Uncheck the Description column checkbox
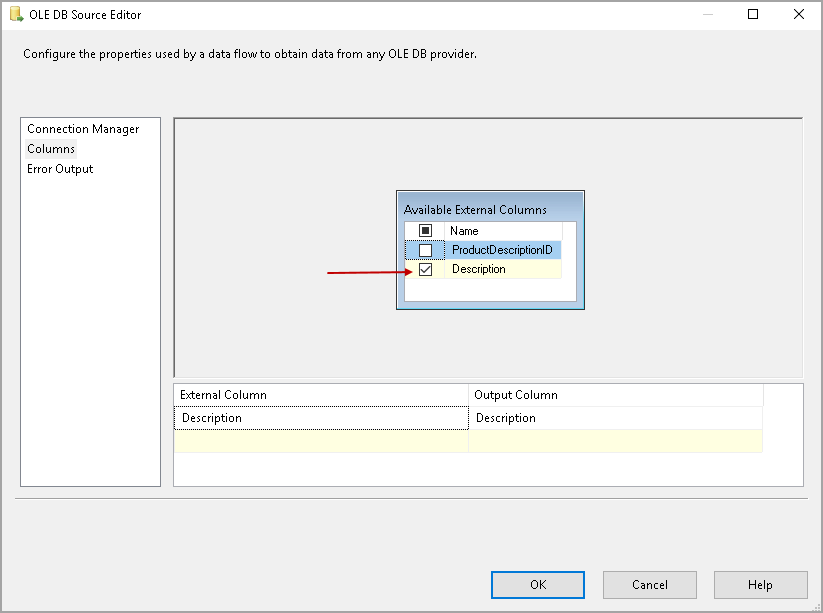823x613 pixels. coord(425,269)
